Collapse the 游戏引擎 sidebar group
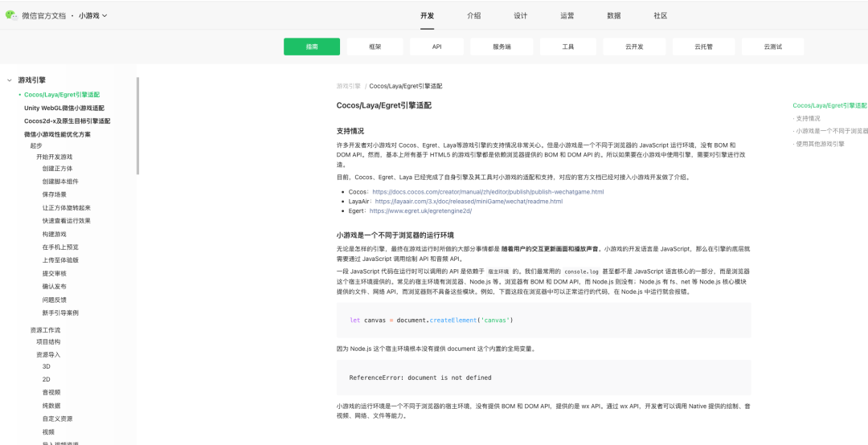 10,80
